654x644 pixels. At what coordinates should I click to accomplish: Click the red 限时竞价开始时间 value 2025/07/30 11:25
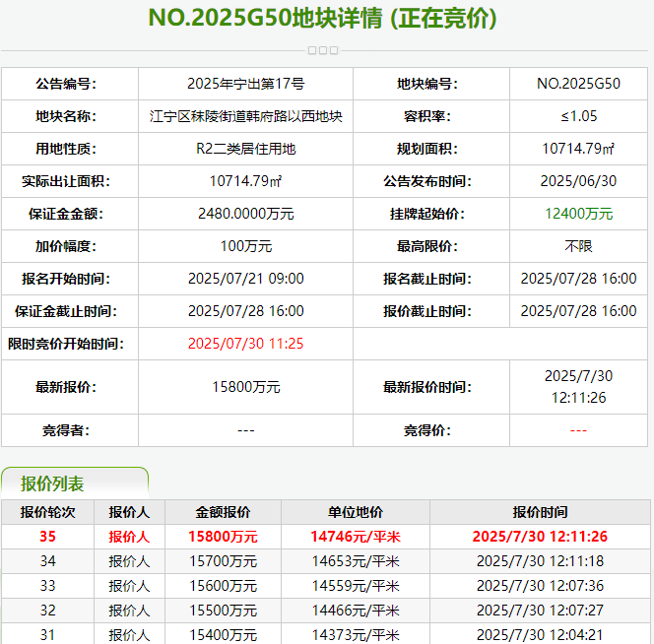coord(245,344)
